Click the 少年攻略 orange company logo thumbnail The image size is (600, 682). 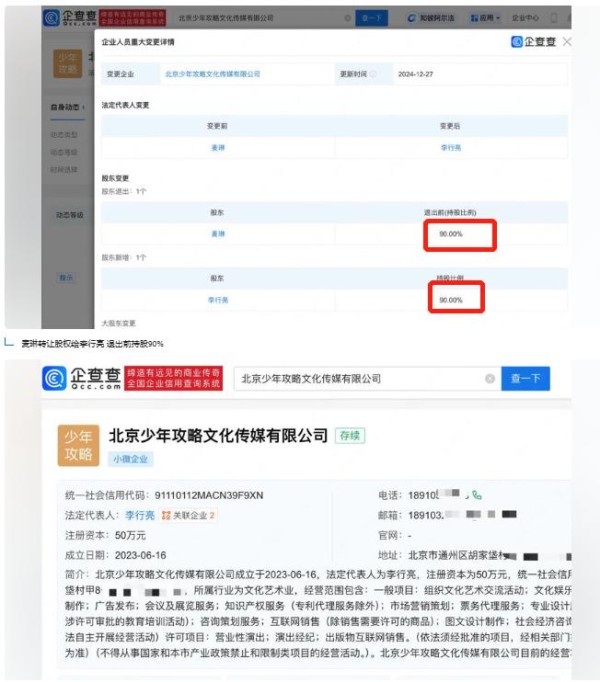point(78,445)
